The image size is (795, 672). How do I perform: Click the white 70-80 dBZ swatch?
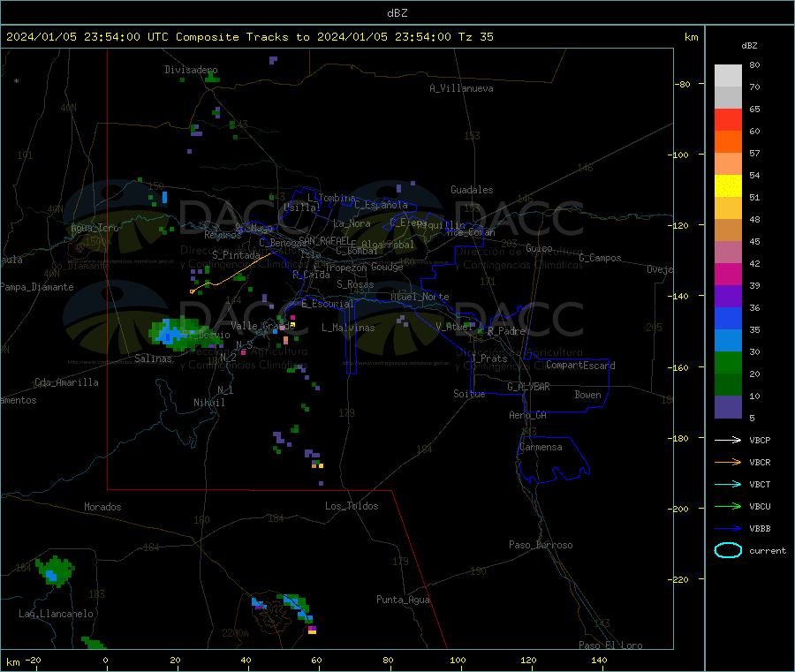[728, 76]
